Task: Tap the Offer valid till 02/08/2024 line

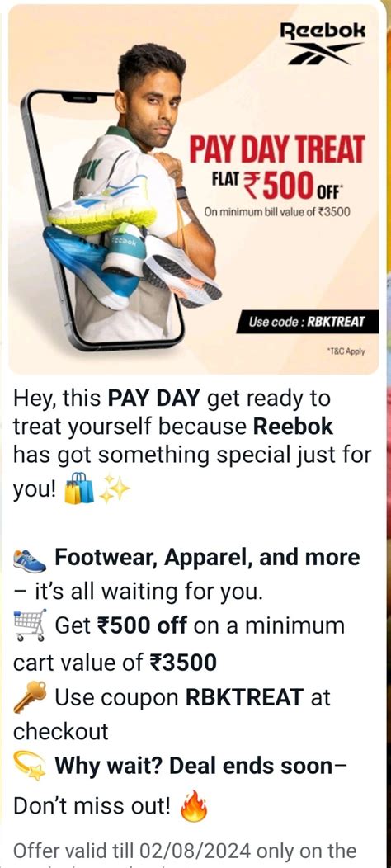Action: click(185, 851)
